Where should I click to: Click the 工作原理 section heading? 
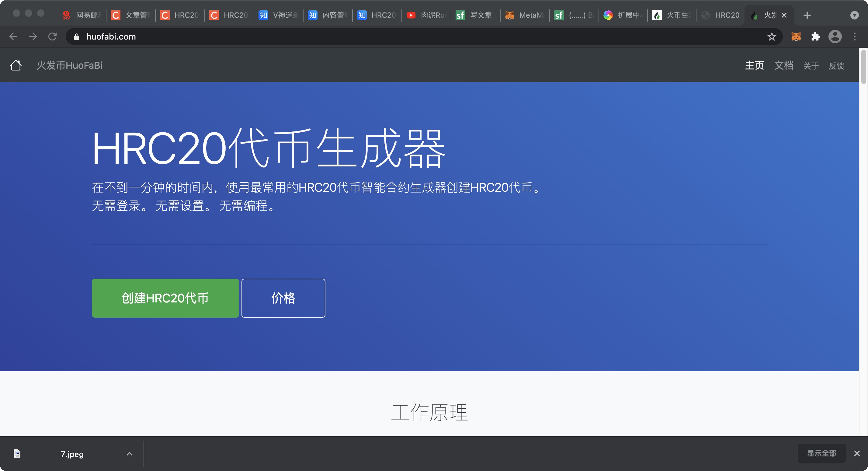[430, 412]
